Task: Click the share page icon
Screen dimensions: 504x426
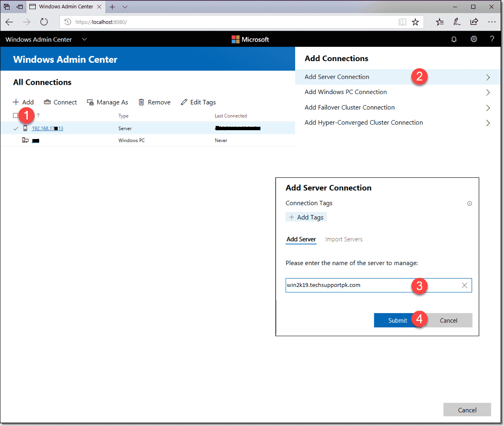Action: coord(474,22)
